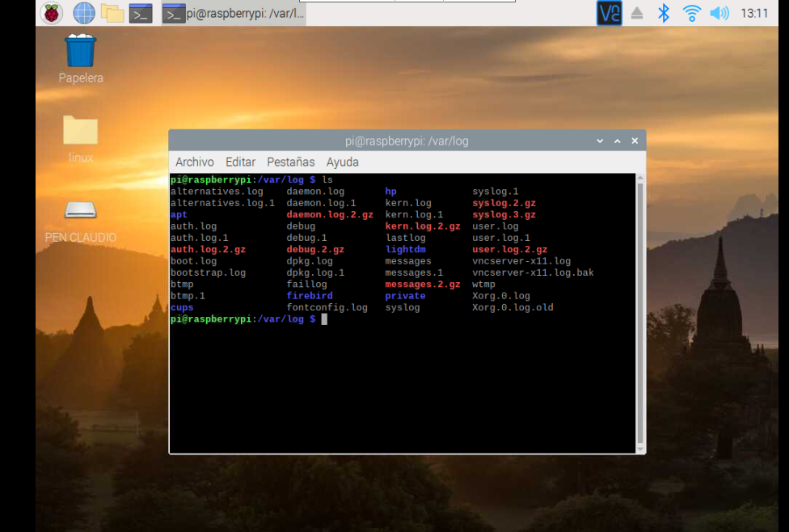Launch a new terminal from the panel
789x532 pixels.
click(x=141, y=13)
